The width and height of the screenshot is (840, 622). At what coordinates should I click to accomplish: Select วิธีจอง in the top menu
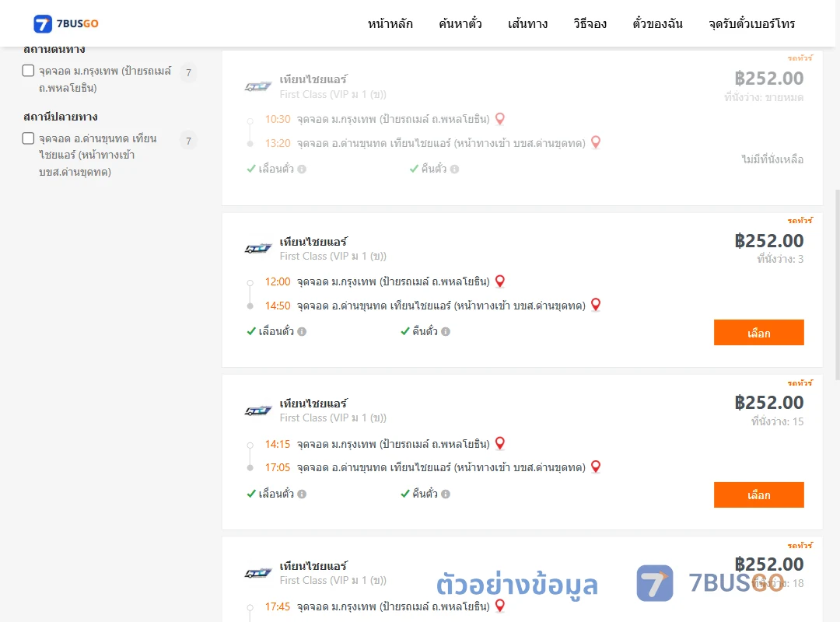[x=590, y=23]
